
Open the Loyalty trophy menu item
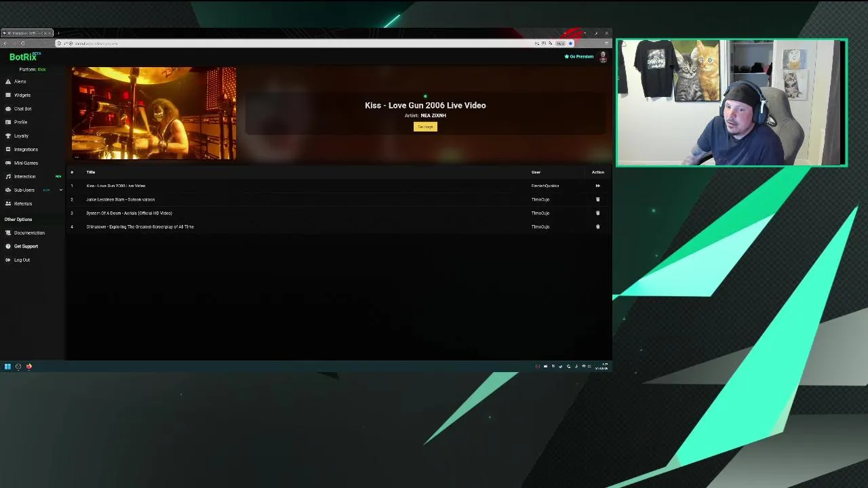[21, 136]
